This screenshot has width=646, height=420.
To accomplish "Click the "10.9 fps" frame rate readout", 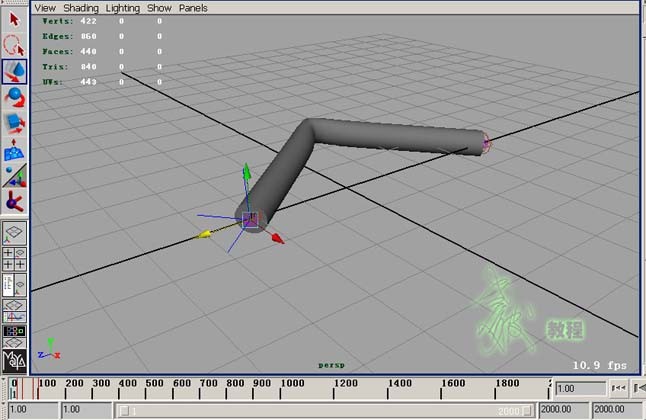I will [600, 365].
